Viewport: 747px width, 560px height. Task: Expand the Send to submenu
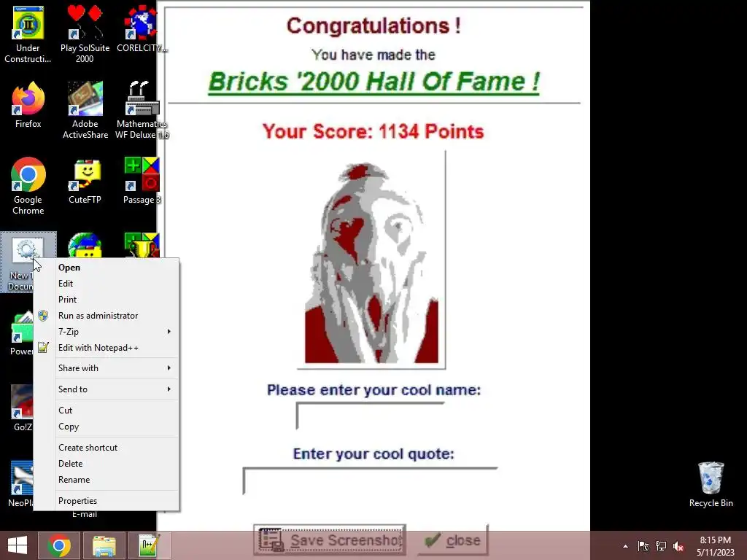point(107,389)
